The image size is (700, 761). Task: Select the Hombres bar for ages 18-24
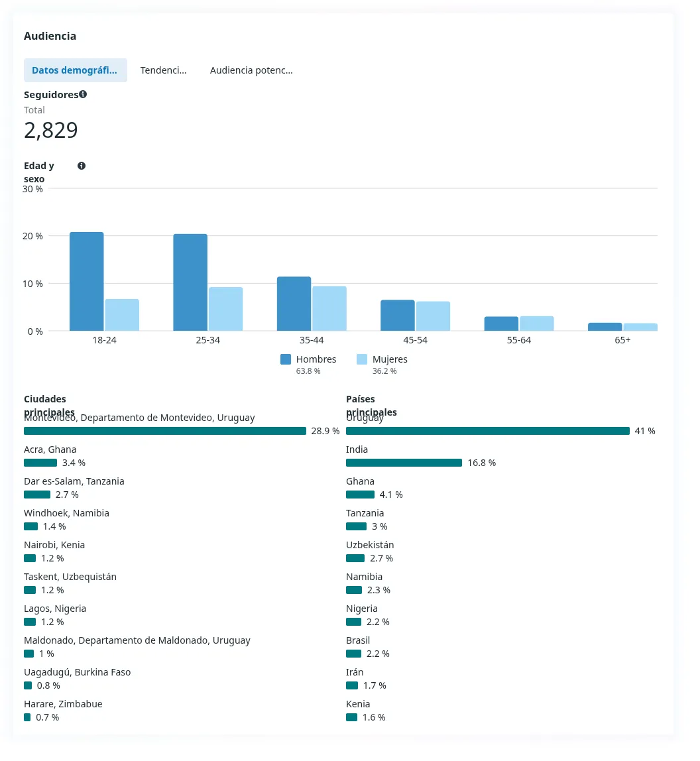(87, 281)
